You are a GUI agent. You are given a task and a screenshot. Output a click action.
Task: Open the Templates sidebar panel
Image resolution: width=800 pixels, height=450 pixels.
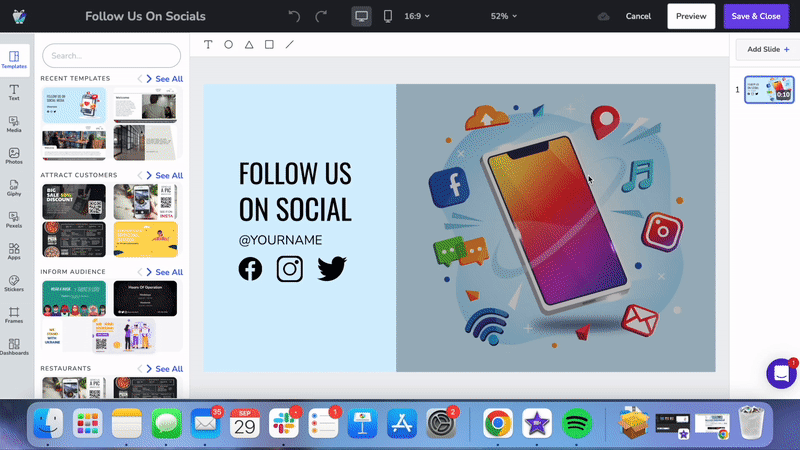click(14, 59)
